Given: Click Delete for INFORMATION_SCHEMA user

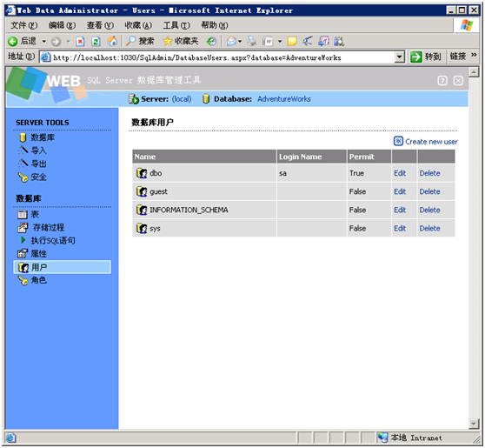Looking at the screenshot, I should pyautogui.click(x=429, y=210).
